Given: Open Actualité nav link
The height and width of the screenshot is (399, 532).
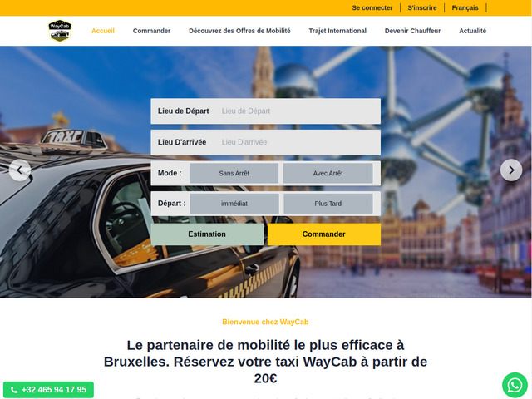Looking at the screenshot, I should click(472, 31).
